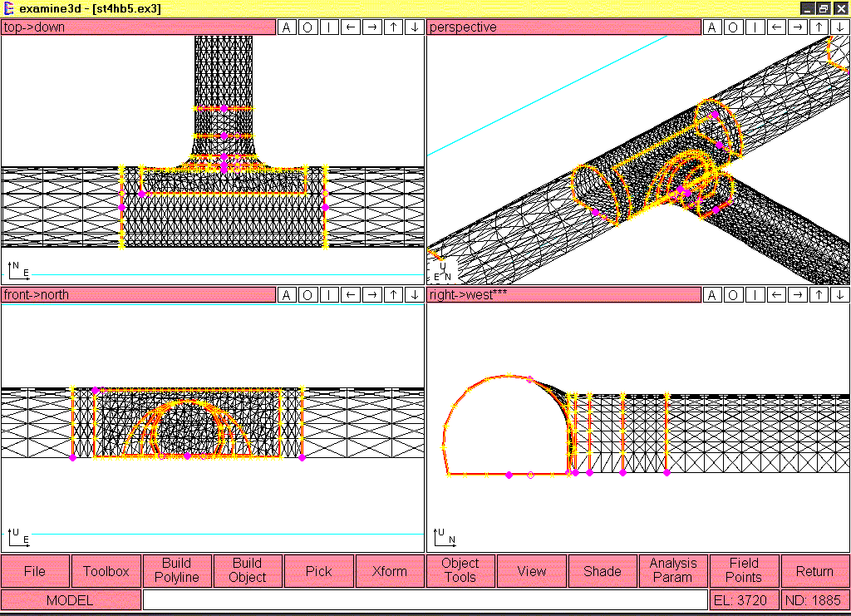Screen dimensions: 851x616
Task: Click the Shade button
Action: [x=603, y=571]
